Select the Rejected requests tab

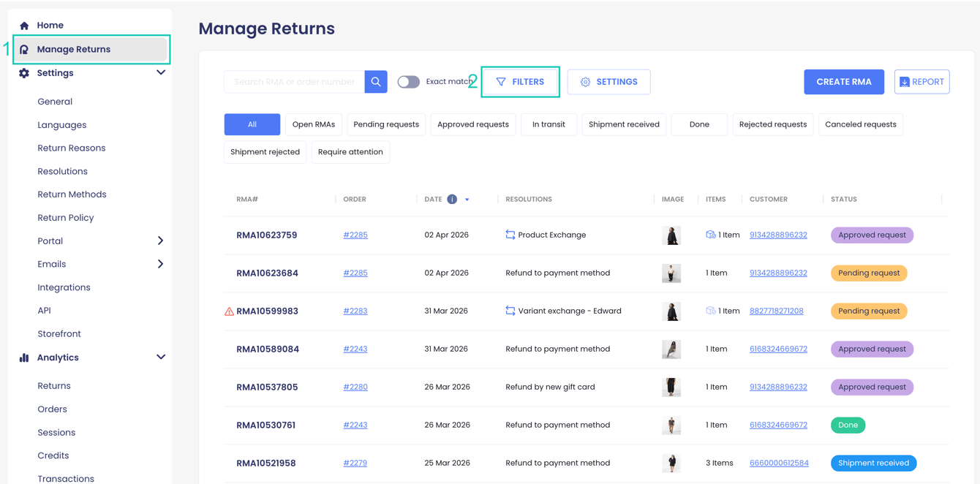tap(773, 124)
